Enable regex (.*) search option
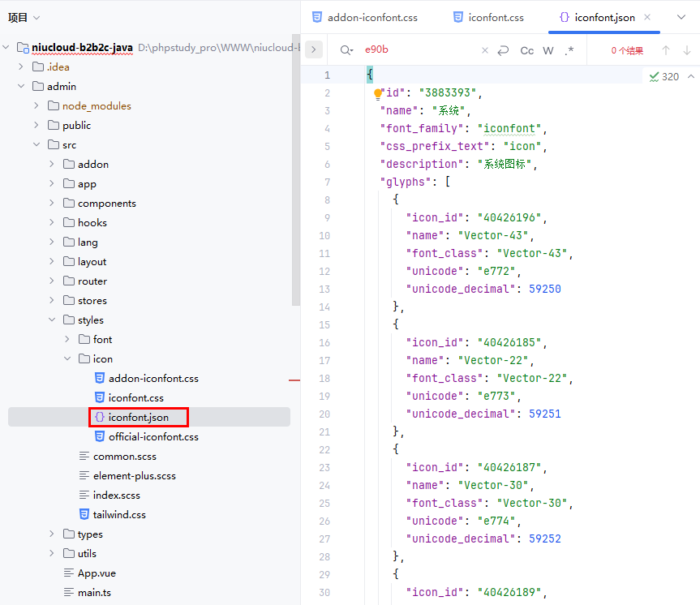 [x=569, y=50]
